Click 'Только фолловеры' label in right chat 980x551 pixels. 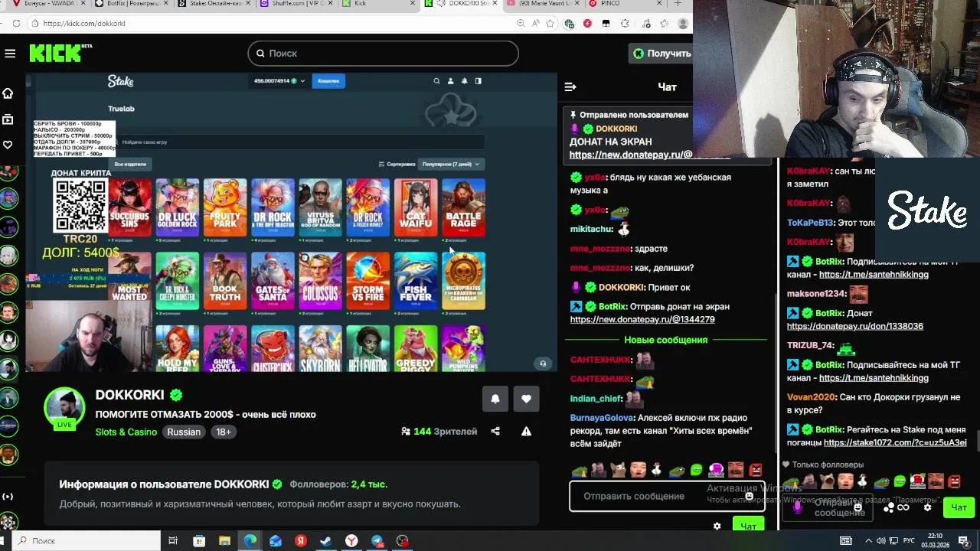(x=828, y=465)
